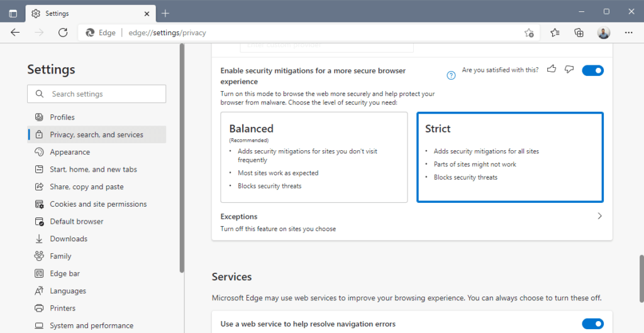Open Privacy, search, and services section
This screenshot has height=333, width=644.
point(96,134)
